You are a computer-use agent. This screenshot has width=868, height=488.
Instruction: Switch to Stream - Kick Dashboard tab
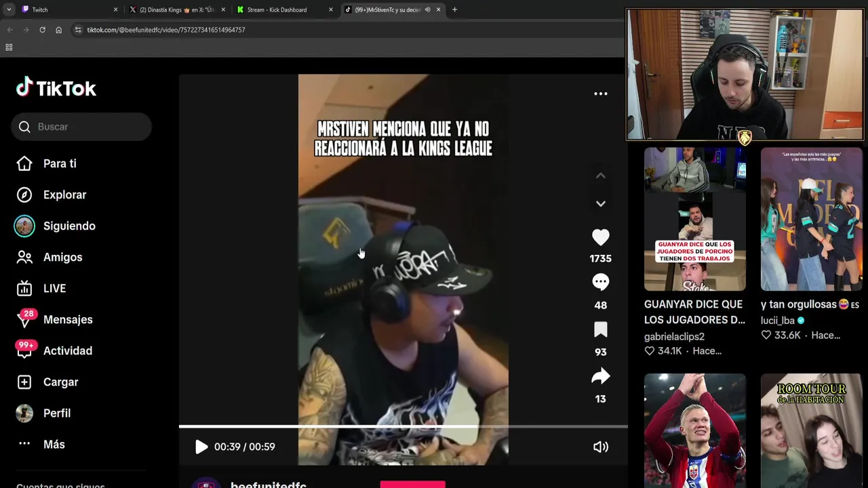point(285,9)
